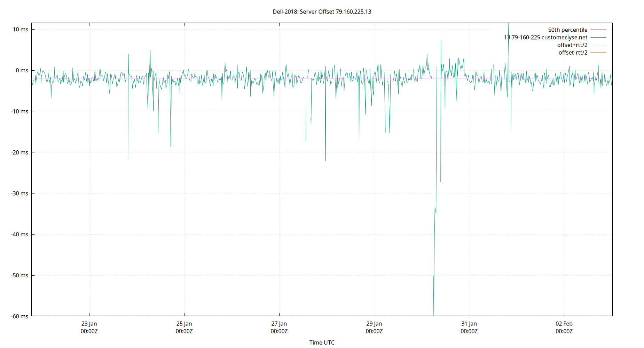Click the offset+rtt/2 legend line marker
Viewport: 644px width, 348px height.
[598, 45]
